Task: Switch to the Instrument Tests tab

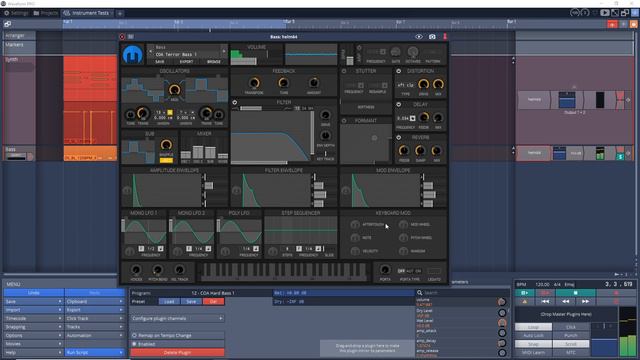Action: (x=88, y=13)
